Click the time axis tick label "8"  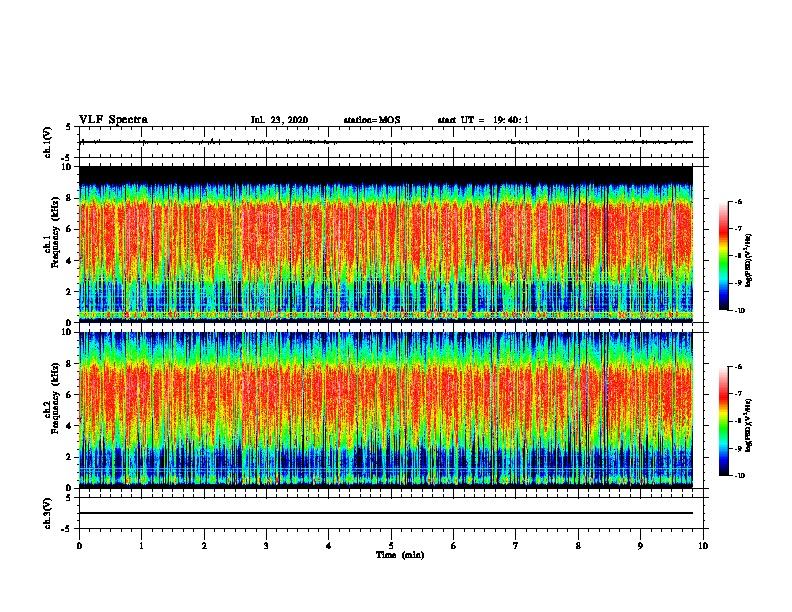578,546
